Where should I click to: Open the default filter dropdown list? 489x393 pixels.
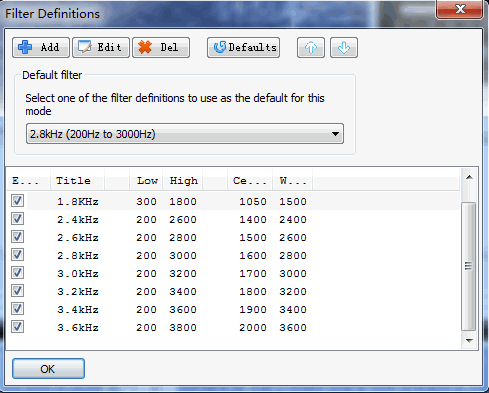185,134
